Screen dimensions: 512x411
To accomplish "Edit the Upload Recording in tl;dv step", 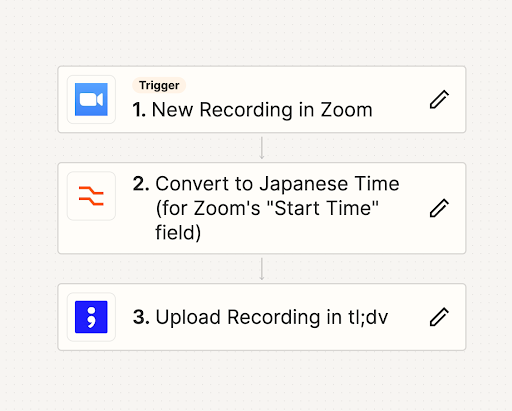I will 439,317.
